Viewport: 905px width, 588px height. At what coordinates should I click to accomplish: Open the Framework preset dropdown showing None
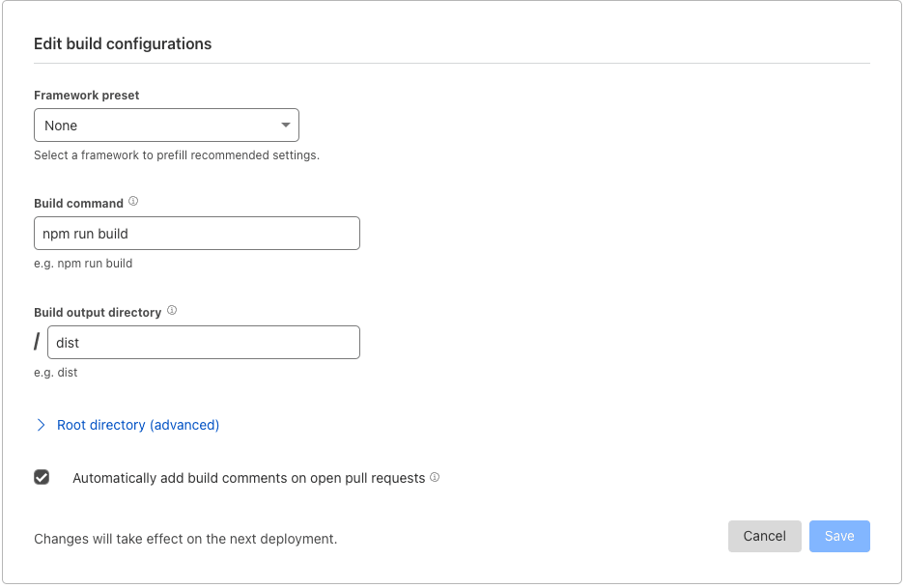(x=166, y=126)
